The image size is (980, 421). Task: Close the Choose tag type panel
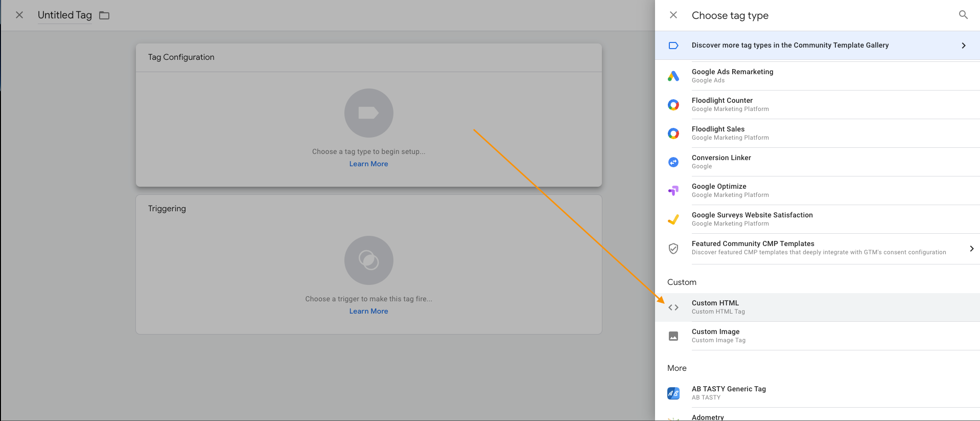673,15
